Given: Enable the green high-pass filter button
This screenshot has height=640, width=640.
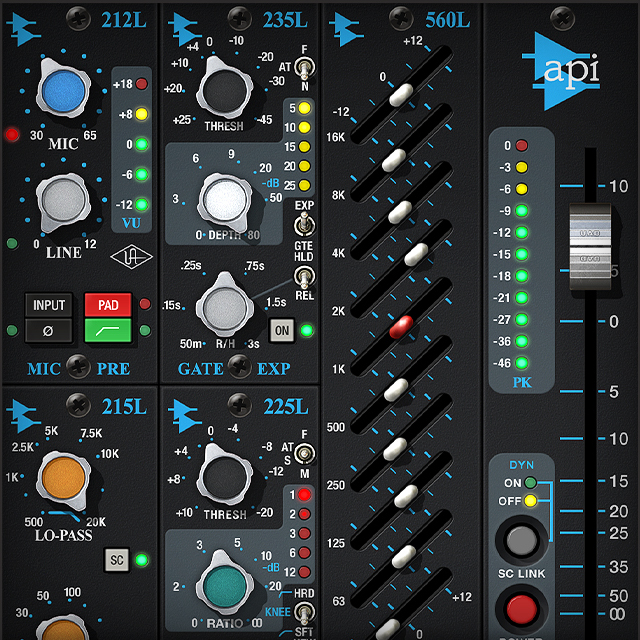Looking at the screenshot, I should tap(107, 330).
